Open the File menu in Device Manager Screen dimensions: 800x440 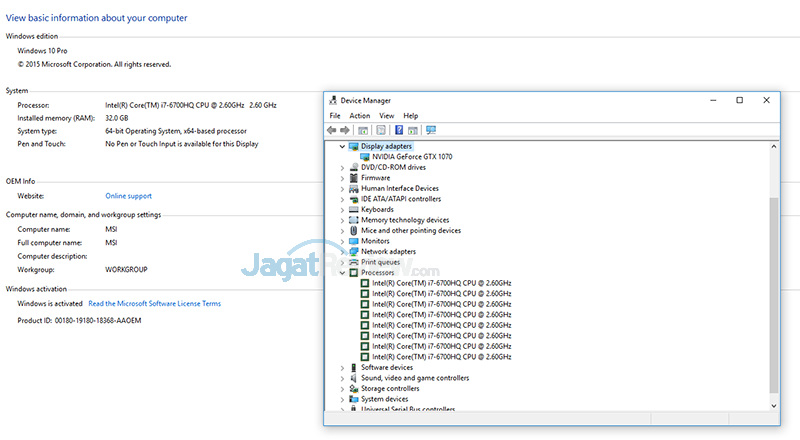pos(335,116)
